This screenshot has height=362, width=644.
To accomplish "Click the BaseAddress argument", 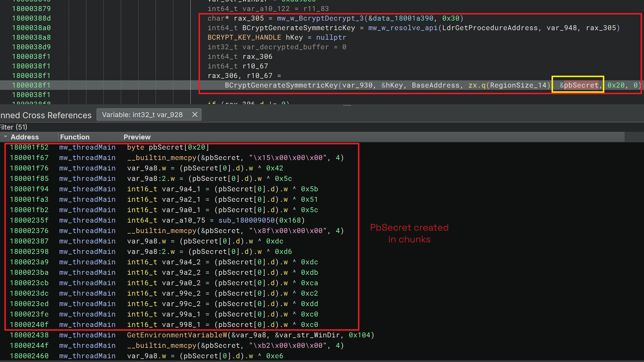I will point(436,85).
